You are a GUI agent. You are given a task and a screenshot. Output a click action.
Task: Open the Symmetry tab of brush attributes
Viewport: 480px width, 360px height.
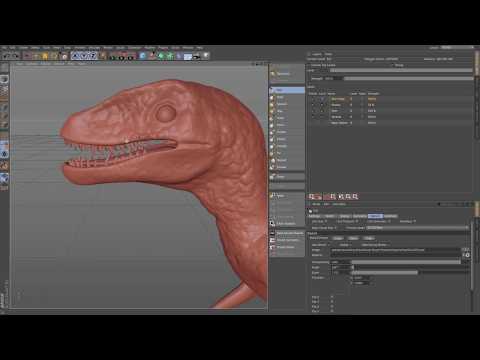tap(360, 216)
